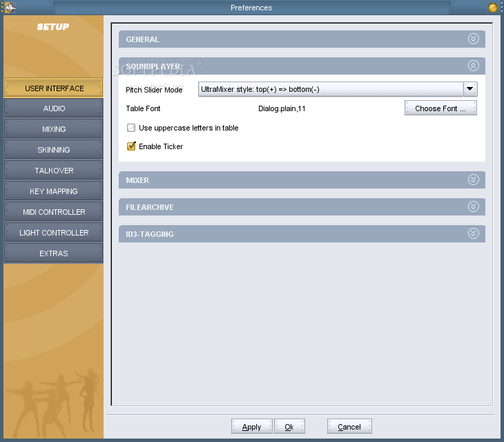Click the Choose Font button
The image size is (504, 442).
440,108
